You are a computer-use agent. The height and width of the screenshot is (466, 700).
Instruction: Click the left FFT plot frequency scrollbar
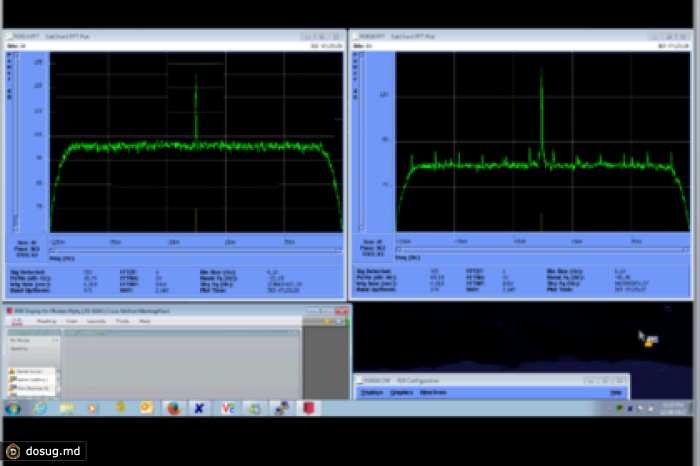coord(196,250)
